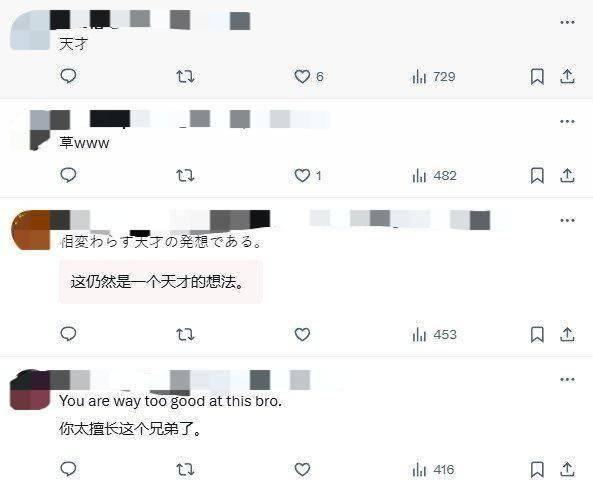Repost the 天才 comment

tap(185, 77)
